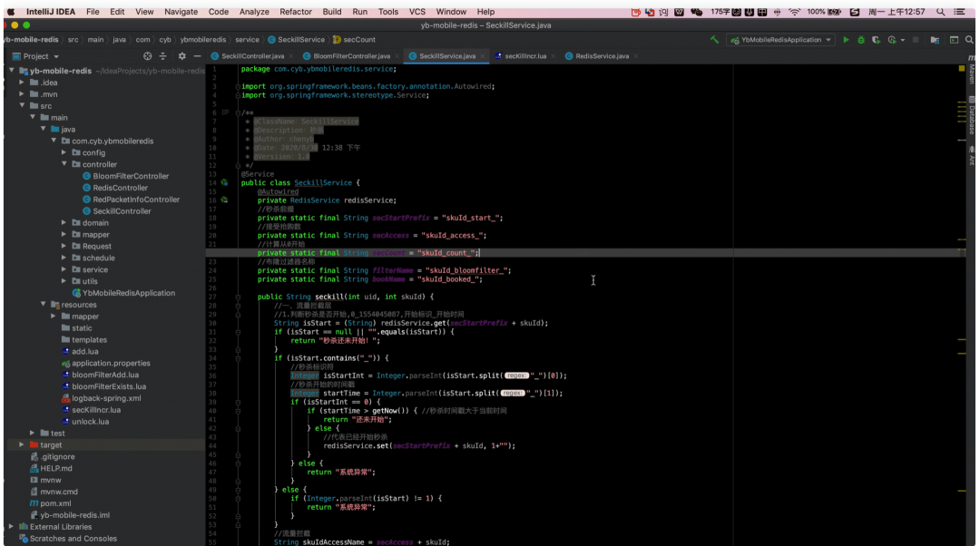This screenshot has width=980, height=546.
Task: Toggle the Database side tool window
Action: coord(972,118)
